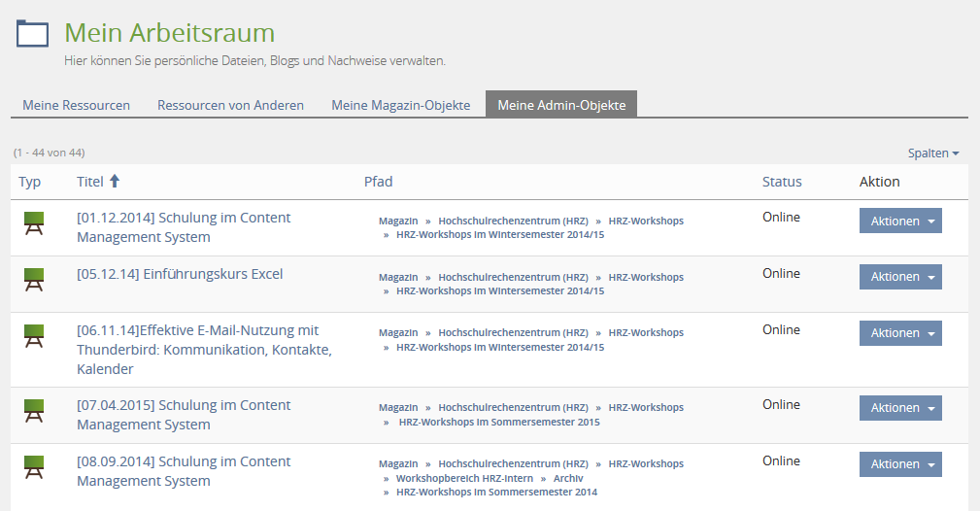Open the [05.12.14] Einführungskurs Excel title link
The height and width of the screenshot is (511, 980).
click(x=180, y=274)
